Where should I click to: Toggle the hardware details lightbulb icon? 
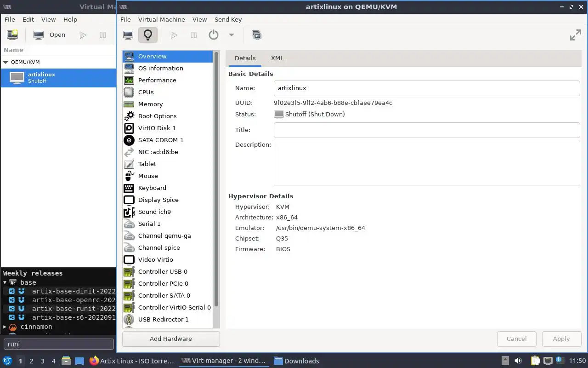tap(147, 35)
